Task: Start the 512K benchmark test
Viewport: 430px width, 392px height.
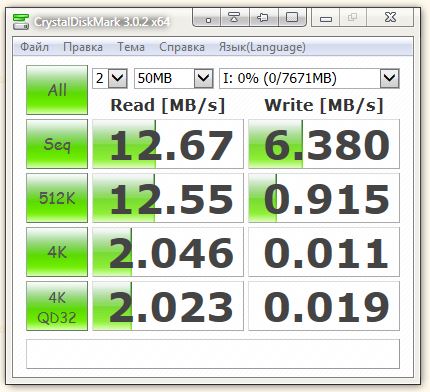Action: 57,198
